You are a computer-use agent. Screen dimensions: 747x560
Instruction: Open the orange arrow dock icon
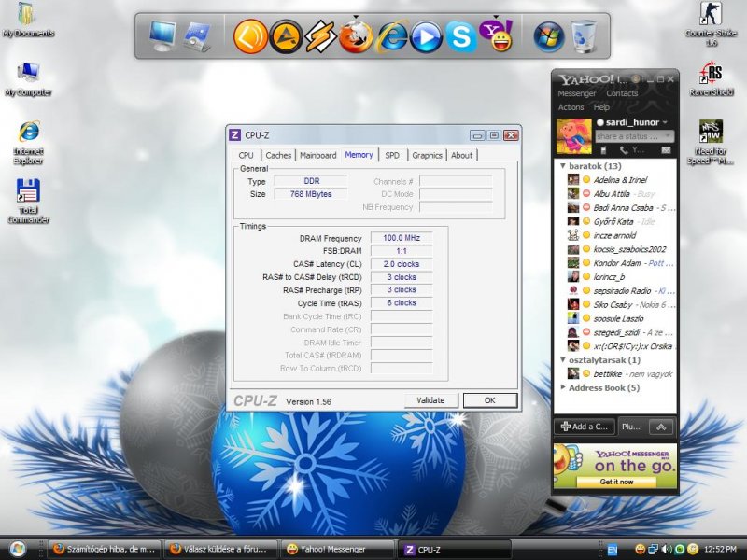pyautogui.click(x=250, y=36)
